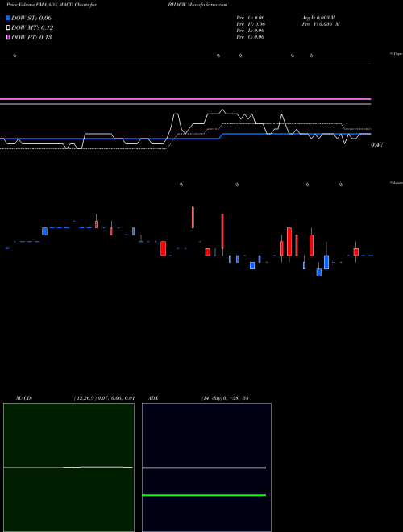The height and width of the screenshot is (532, 403).
Task: Click the magenta DOW PT horizontal line
Action: (185, 99)
